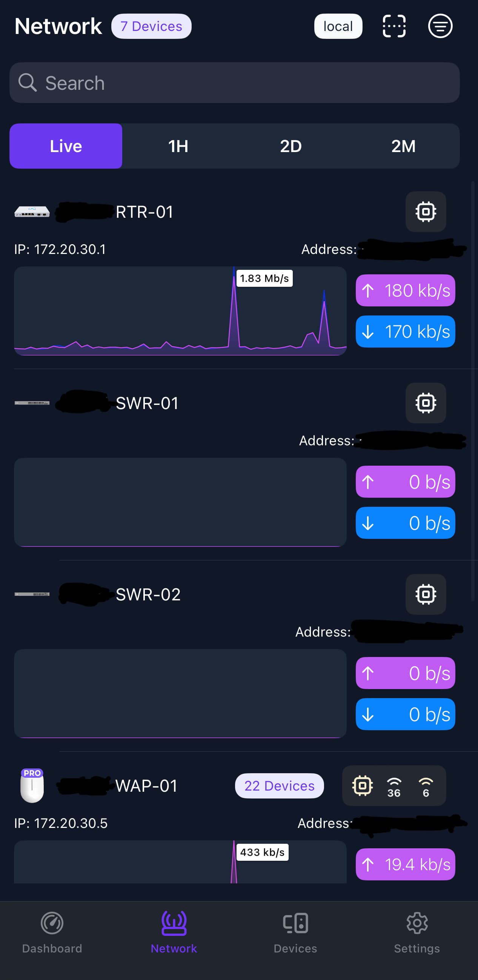Image resolution: width=478 pixels, height=980 pixels.
Task: Open RTR-01 chip details icon
Action: click(426, 212)
